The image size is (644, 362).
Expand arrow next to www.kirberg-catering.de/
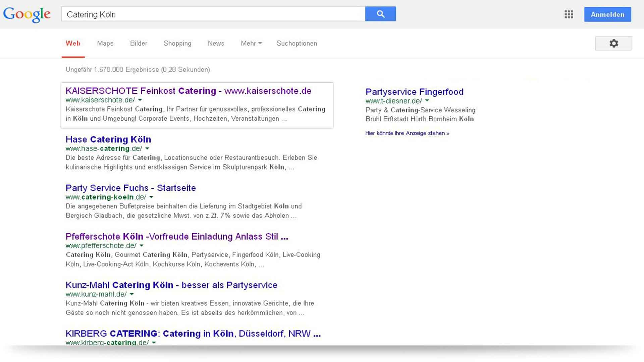[154, 343]
